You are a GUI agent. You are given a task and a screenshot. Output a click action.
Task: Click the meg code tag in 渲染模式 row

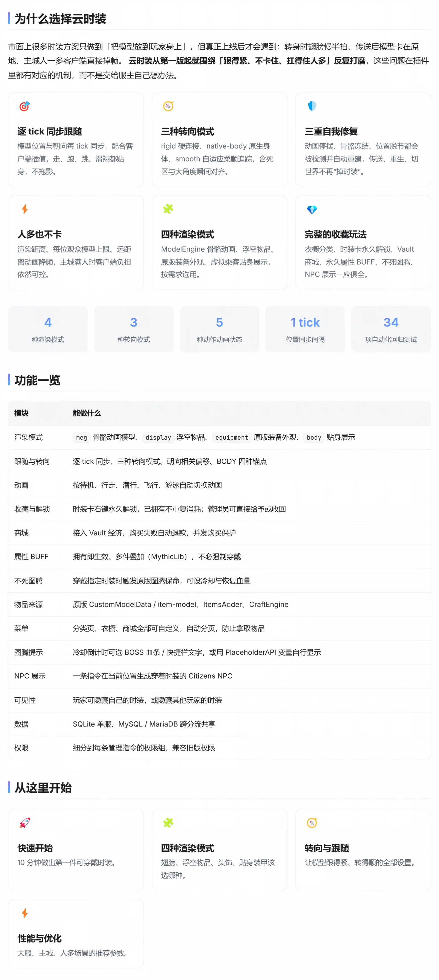(x=81, y=437)
